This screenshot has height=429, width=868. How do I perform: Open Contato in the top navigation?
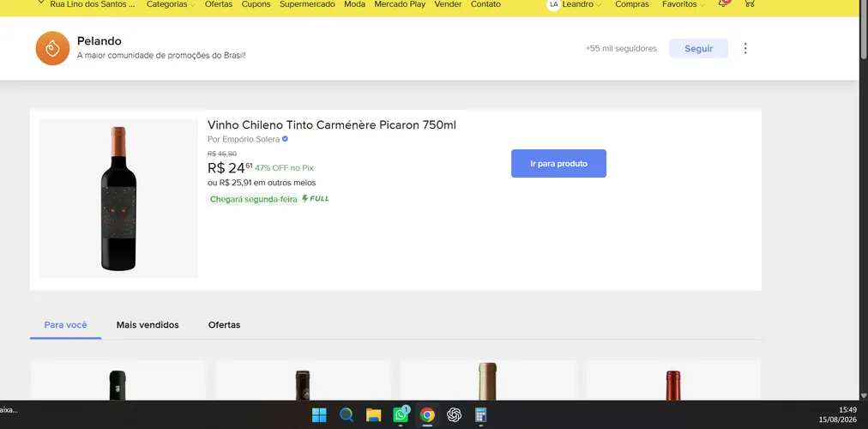(x=485, y=4)
